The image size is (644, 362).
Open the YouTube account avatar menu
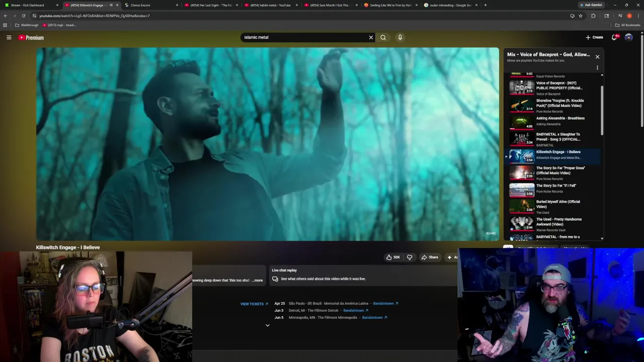[628, 37]
